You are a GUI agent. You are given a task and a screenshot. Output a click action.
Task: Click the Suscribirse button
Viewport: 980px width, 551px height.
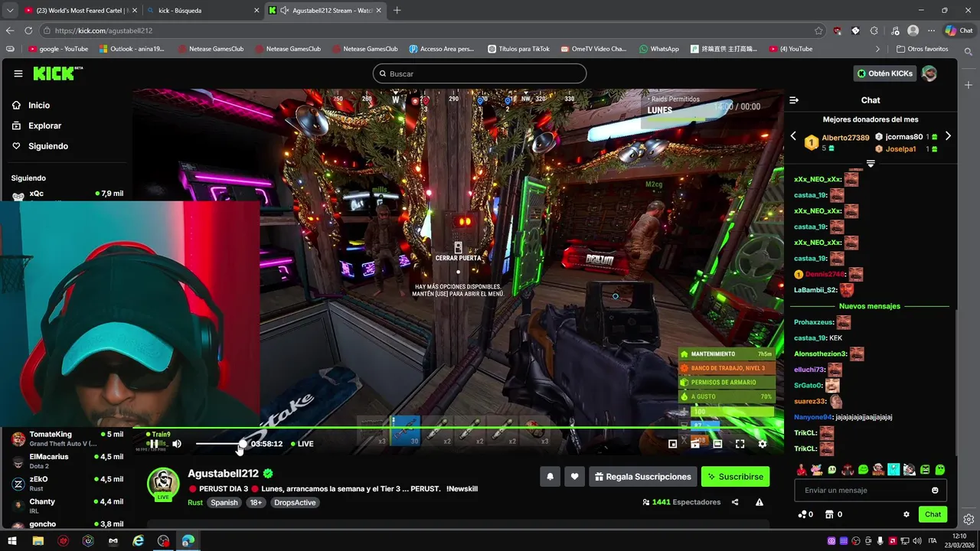735,477
